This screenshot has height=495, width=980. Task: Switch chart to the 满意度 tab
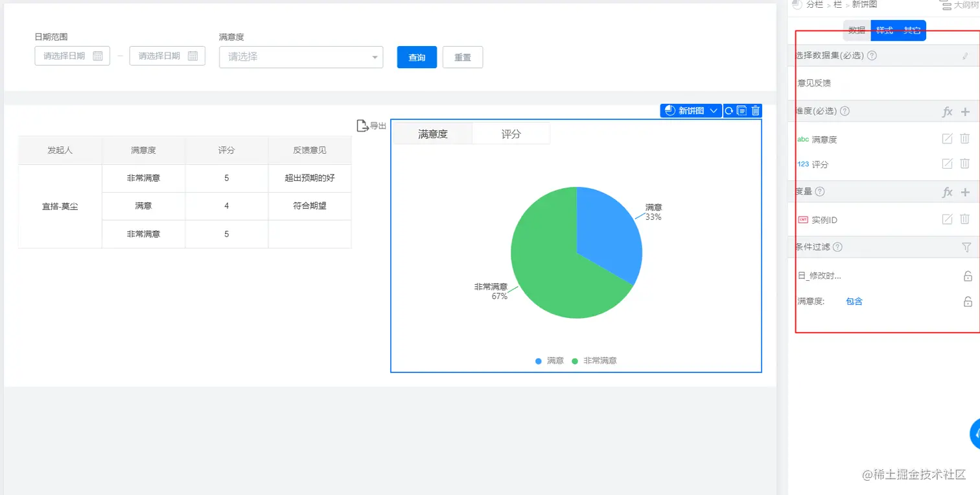point(433,134)
